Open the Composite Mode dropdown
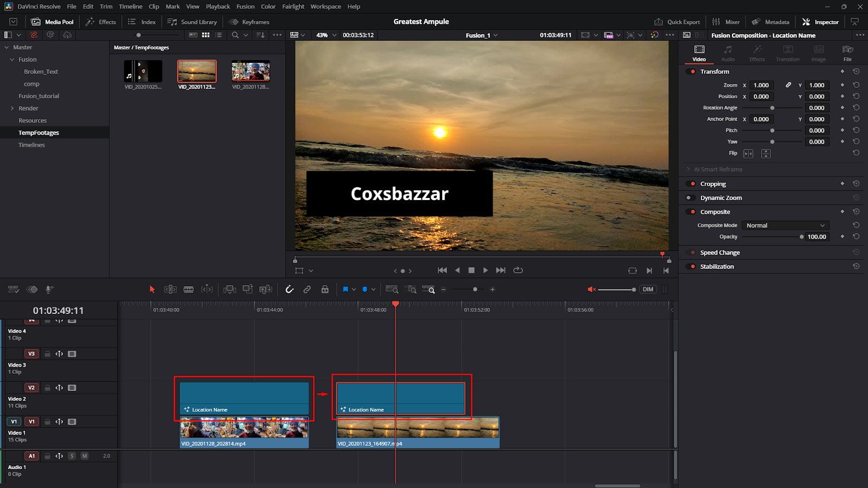The width and height of the screenshot is (868, 488). coord(785,225)
